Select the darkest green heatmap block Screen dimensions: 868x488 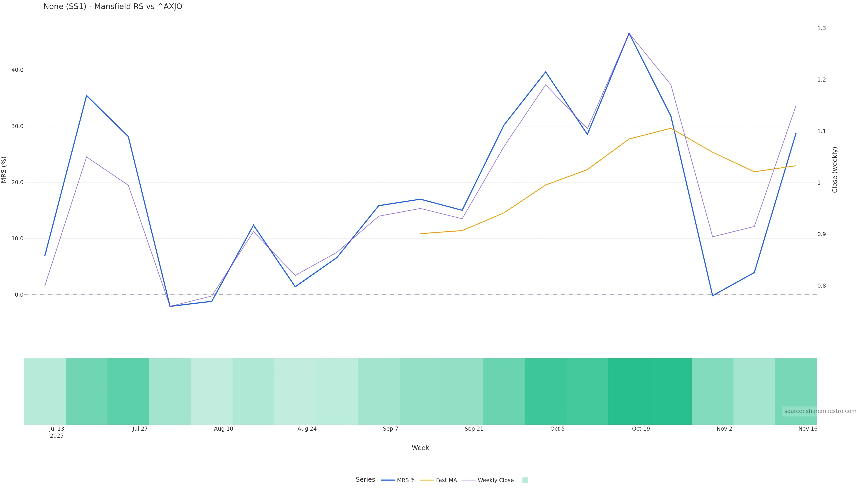[650, 391]
